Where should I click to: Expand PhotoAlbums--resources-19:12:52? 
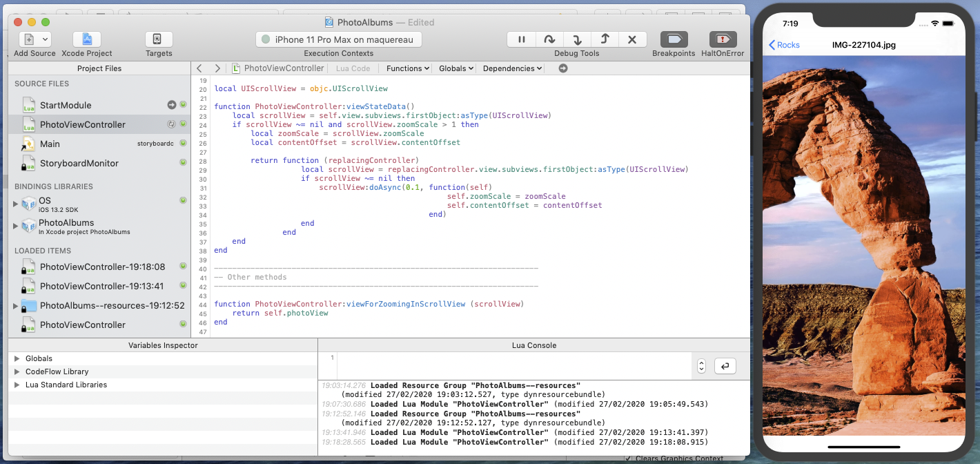pyautogui.click(x=16, y=305)
